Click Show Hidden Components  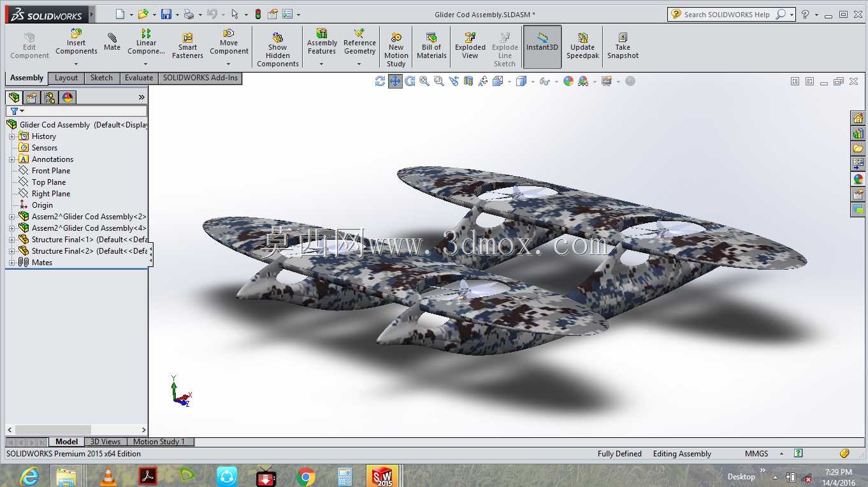[278, 50]
